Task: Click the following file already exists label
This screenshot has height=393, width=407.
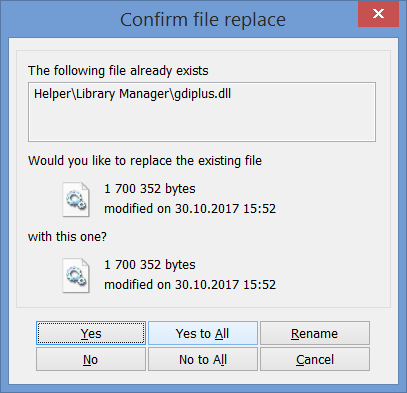Action: [x=118, y=71]
